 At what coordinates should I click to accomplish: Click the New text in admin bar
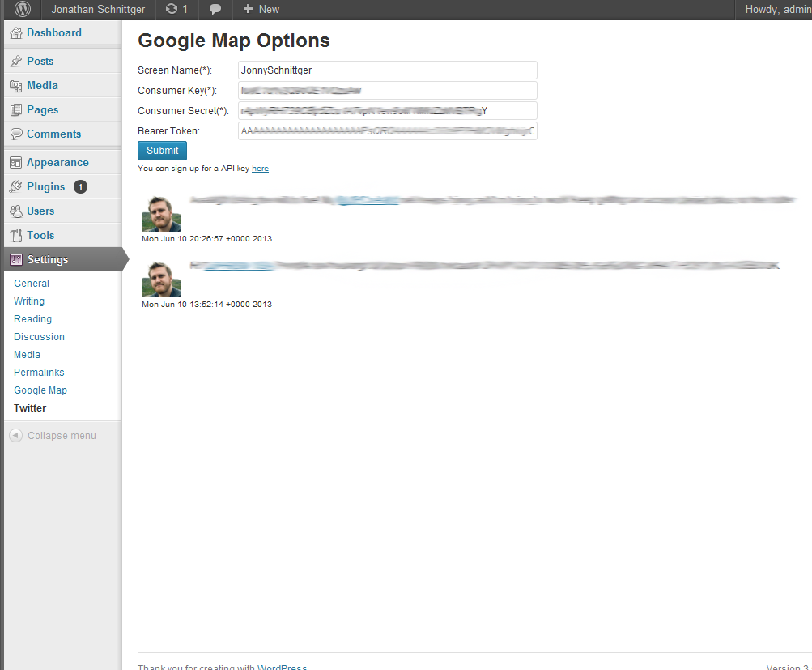tap(269, 10)
